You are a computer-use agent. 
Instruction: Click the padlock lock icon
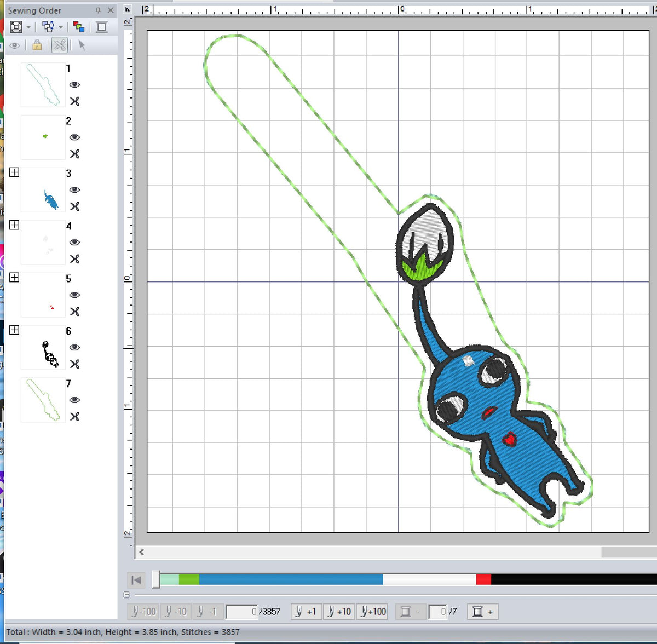tap(36, 45)
